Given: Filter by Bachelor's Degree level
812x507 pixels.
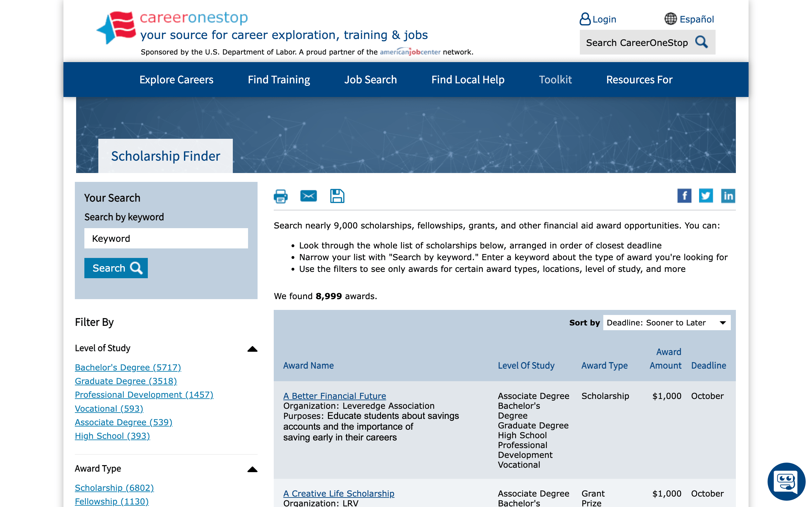Looking at the screenshot, I should 128,367.
